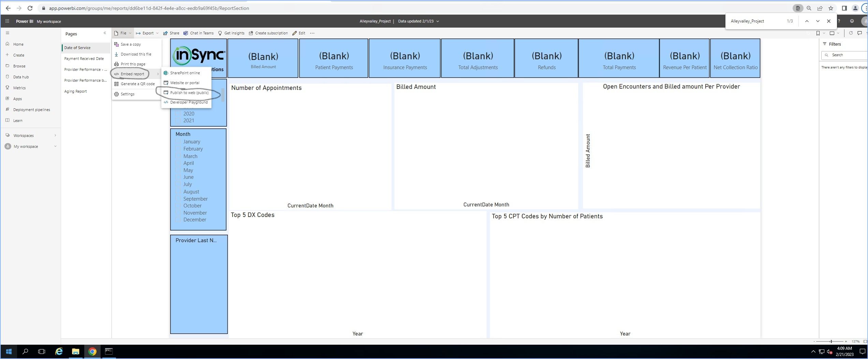The width and height of the screenshot is (868, 359).
Task: Open the Power BI app launcher grid
Action: point(7,21)
